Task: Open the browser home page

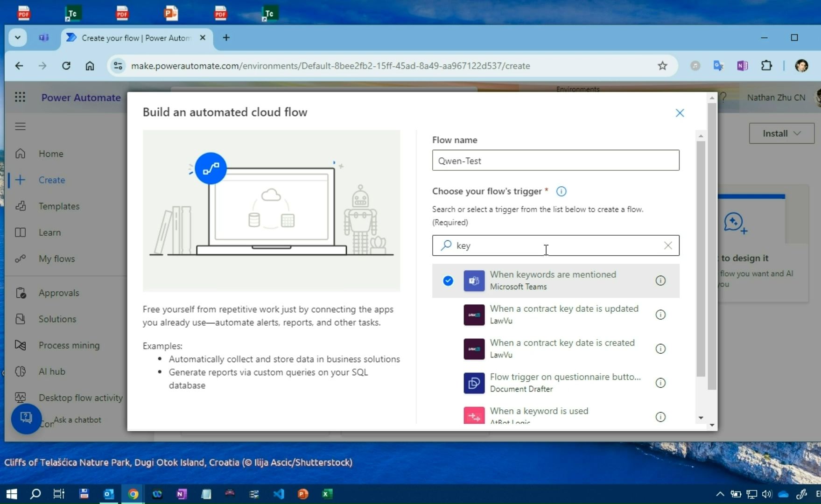Action: pos(90,66)
